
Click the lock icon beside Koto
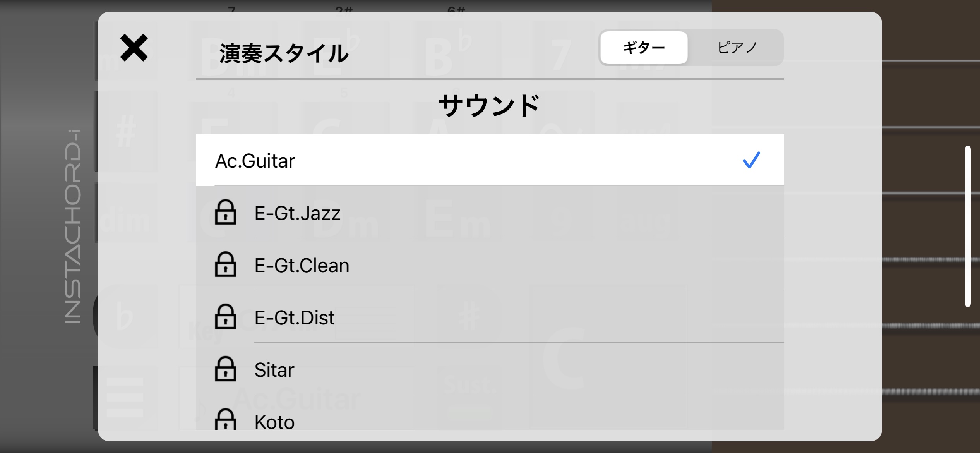click(x=225, y=419)
